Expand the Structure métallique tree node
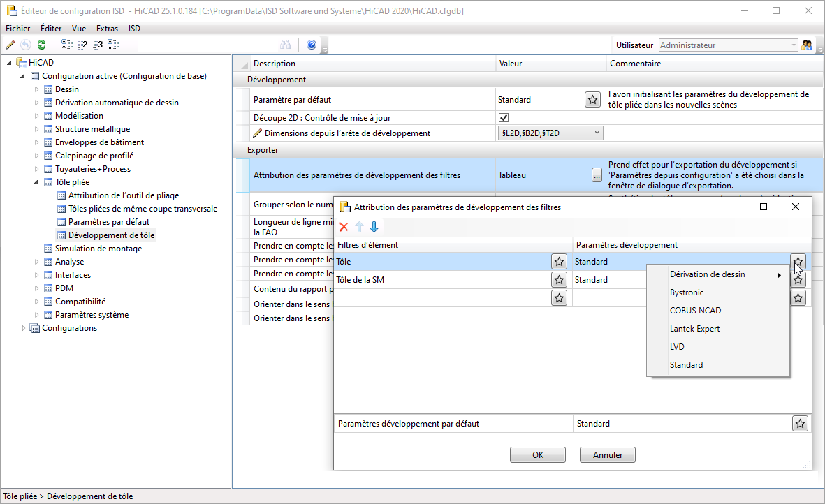825x504 pixels. pyautogui.click(x=37, y=129)
